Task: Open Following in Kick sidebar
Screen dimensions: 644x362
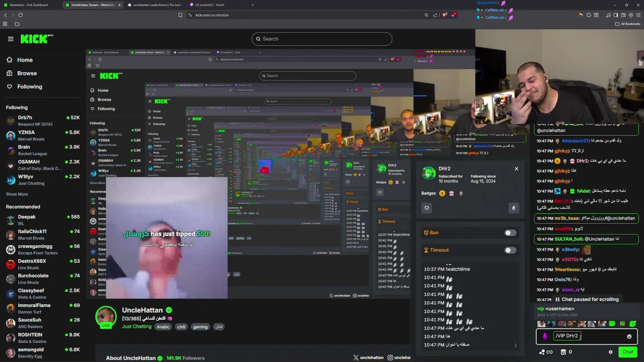Action: pyautogui.click(x=30, y=86)
